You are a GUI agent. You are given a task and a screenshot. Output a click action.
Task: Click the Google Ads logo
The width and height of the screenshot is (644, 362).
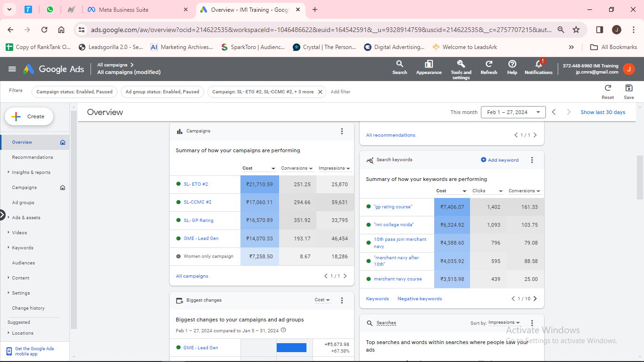coord(54,69)
